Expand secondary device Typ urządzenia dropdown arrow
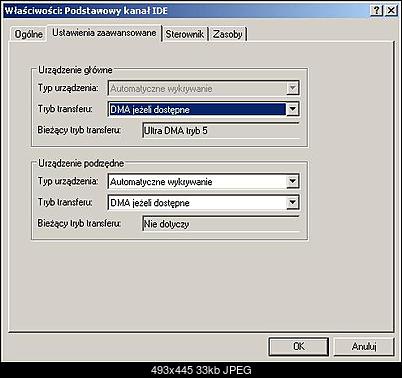This screenshot has width=402, height=378. click(292, 181)
